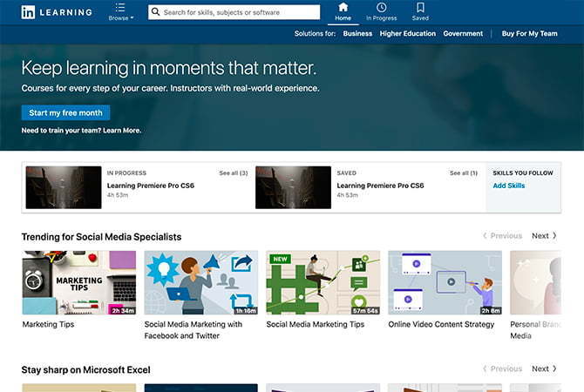Open Online Video Content Strategy title link
The width and height of the screenshot is (584, 392).
(x=441, y=324)
